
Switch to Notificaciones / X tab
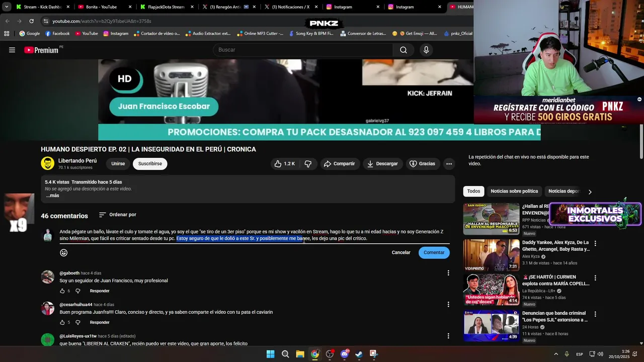point(292,7)
